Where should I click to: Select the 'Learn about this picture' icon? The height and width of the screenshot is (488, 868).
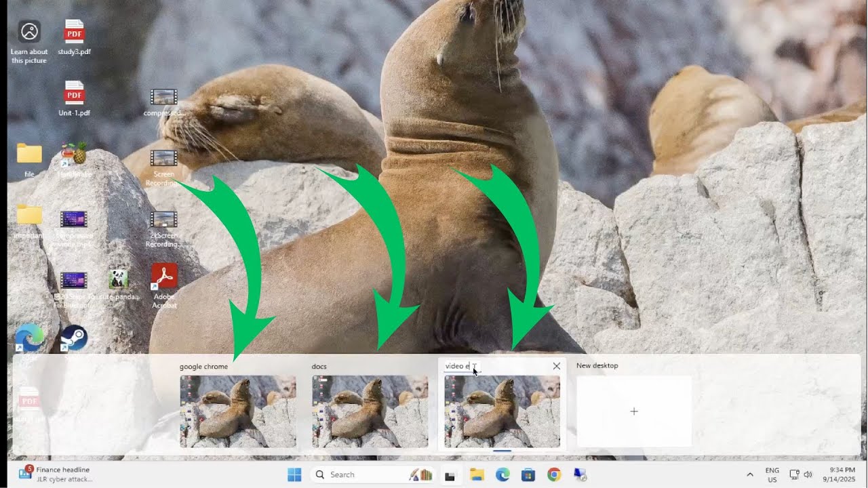click(x=29, y=42)
